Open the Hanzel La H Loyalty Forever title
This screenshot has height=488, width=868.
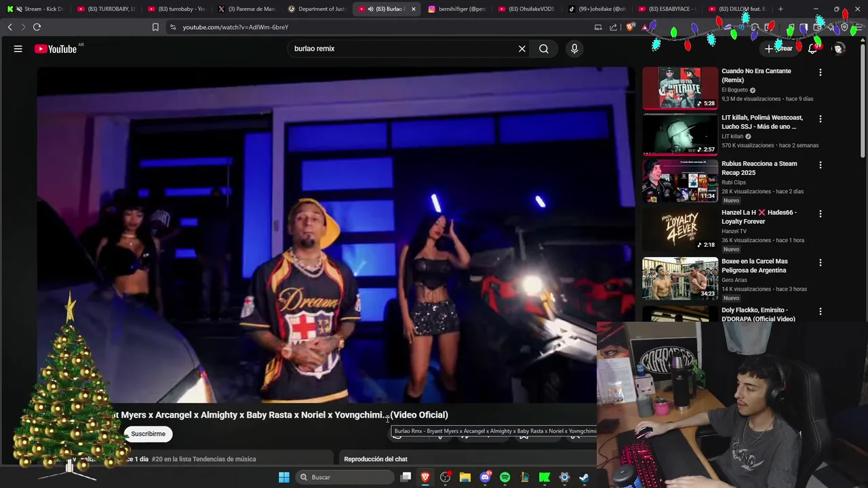[759, 217]
